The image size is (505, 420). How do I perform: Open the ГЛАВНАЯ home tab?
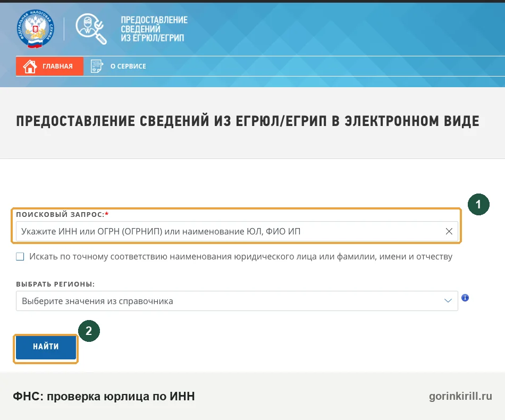click(49, 66)
